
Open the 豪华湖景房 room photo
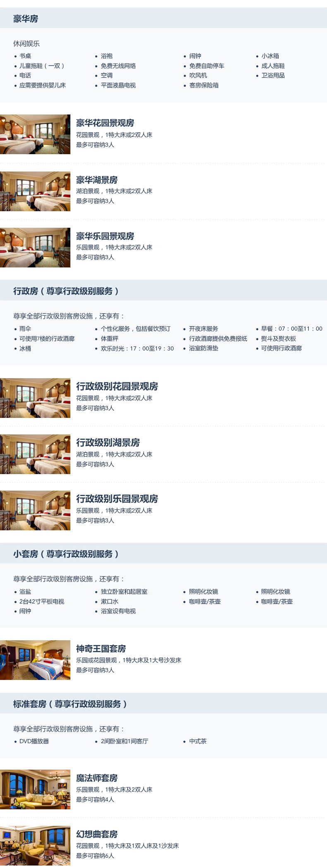tap(35, 191)
